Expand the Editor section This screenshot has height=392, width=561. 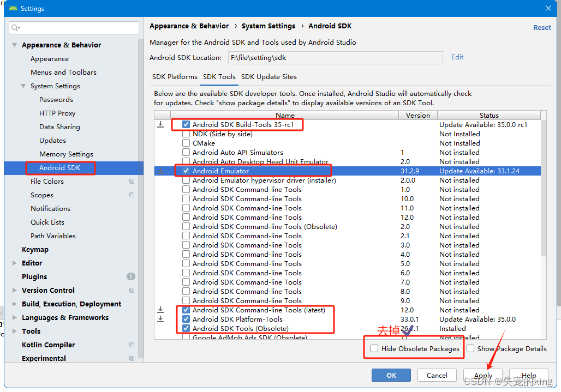14,263
